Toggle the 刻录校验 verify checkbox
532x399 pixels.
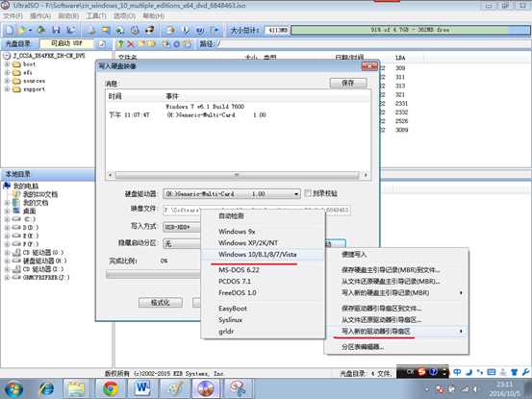[x=308, y=193]
